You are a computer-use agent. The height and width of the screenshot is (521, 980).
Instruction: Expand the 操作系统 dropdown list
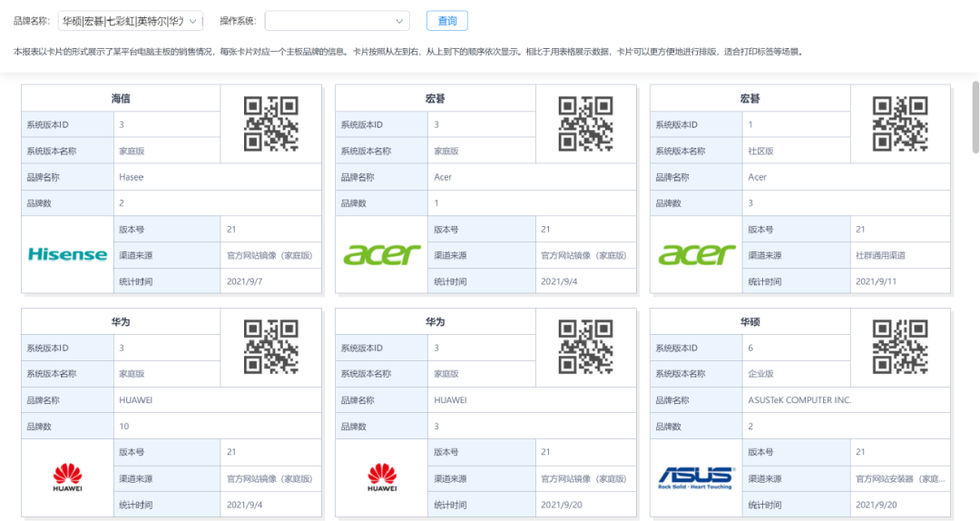336,21
